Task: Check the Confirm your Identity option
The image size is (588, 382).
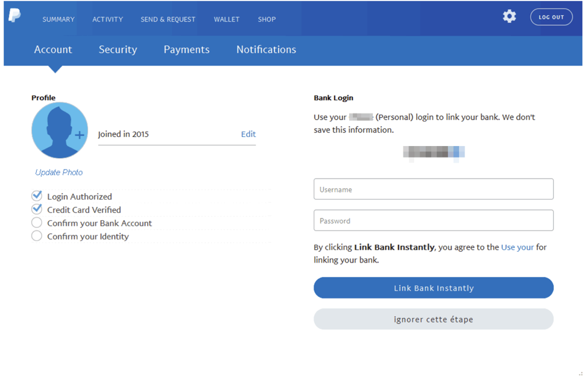Action: click(x=36, y=237)
